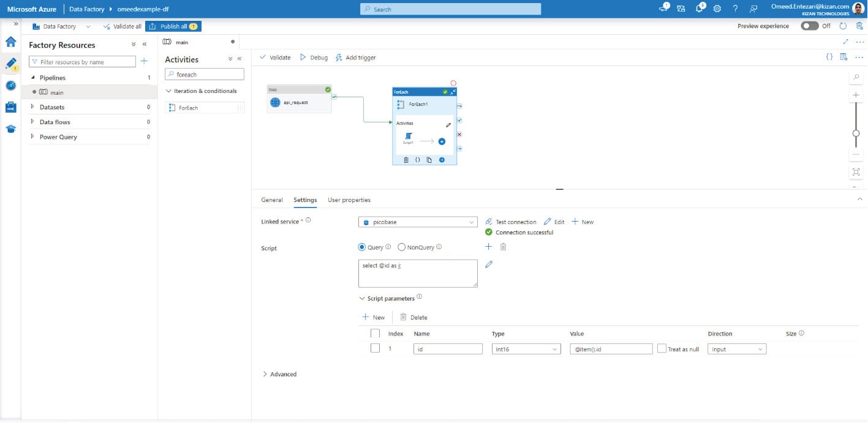This screenshot has width=868, height=423.
Task: Select the NonQuery radio button
Action: coord(401,247)
